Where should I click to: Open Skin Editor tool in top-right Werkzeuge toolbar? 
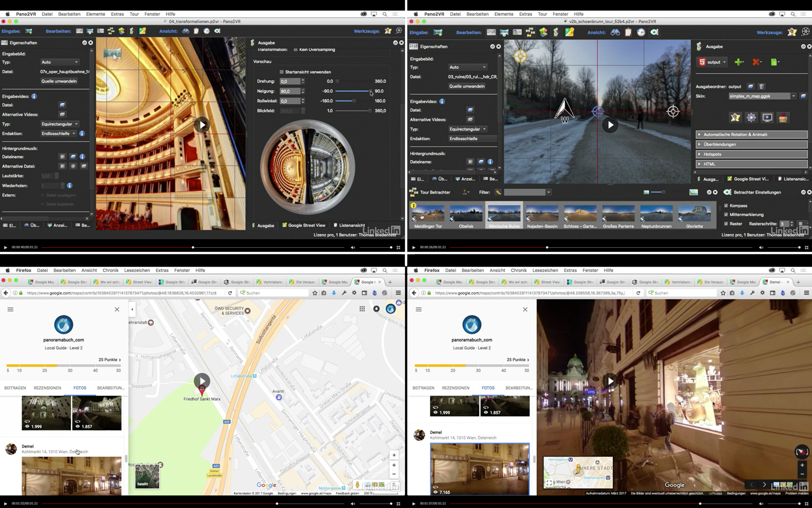coord(792,32)
